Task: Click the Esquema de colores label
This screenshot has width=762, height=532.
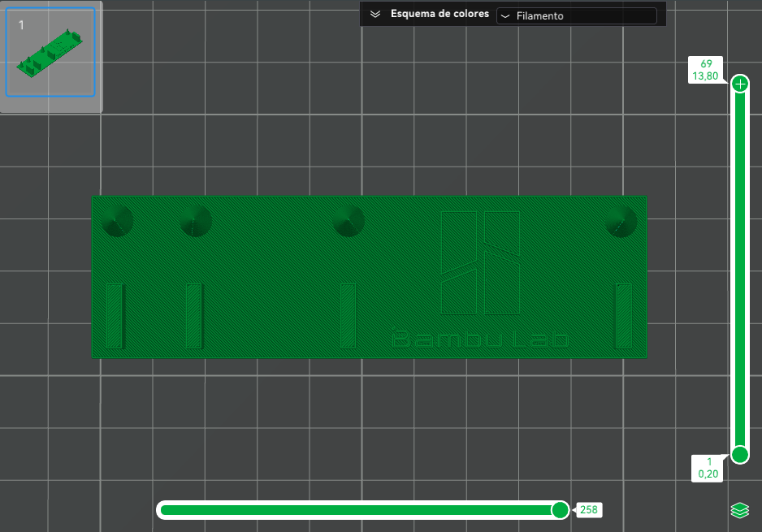Action: point(439,14)
